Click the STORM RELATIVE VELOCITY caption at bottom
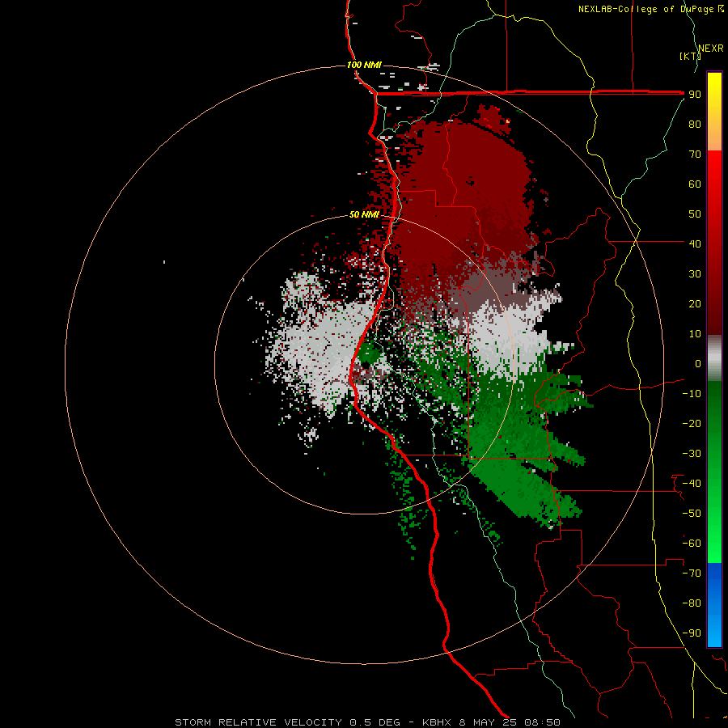728x728 pixels. (367, 722)
